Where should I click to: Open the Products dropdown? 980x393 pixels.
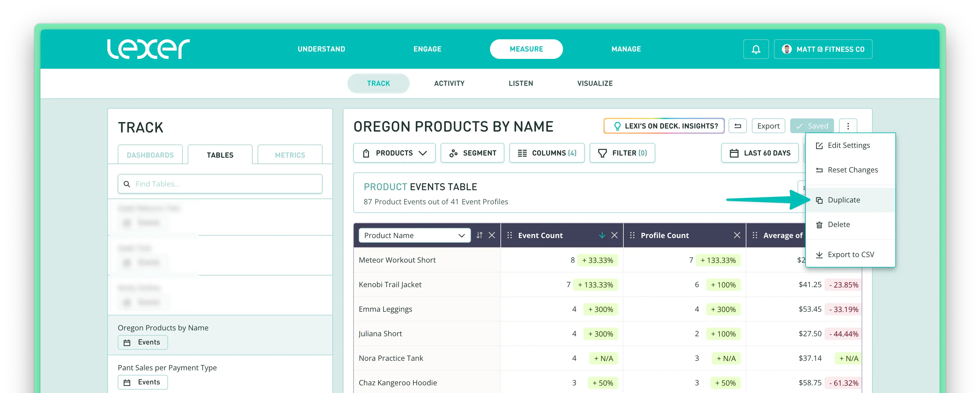[394, 153]
